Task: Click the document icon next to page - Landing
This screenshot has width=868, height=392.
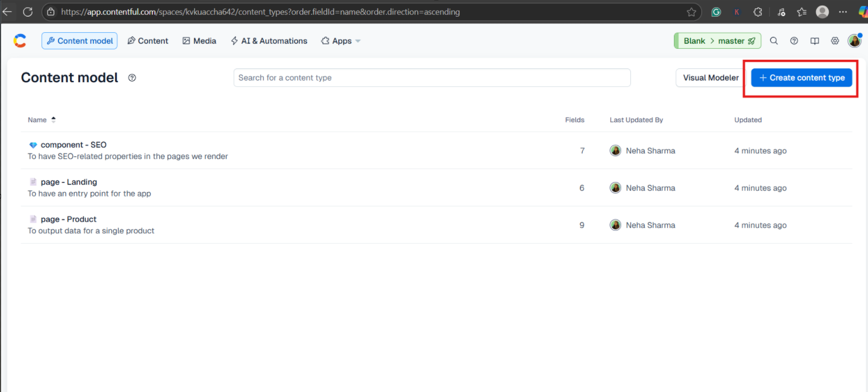Action: coord(33,182)
